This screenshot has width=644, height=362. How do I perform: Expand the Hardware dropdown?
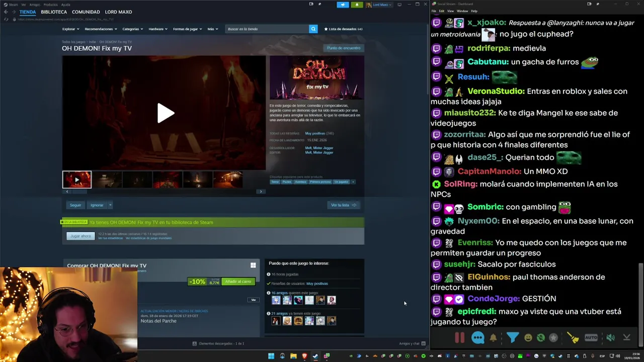click(x=158, y=29)
